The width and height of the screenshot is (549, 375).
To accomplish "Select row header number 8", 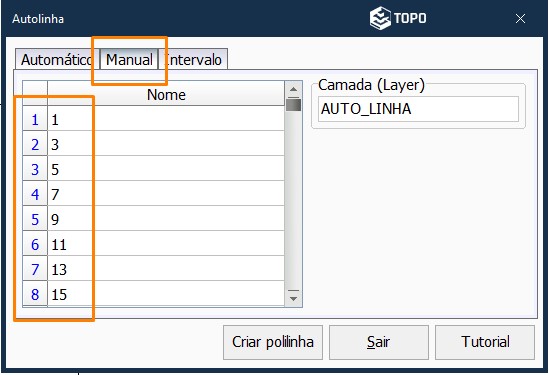I will coord(35,293).
